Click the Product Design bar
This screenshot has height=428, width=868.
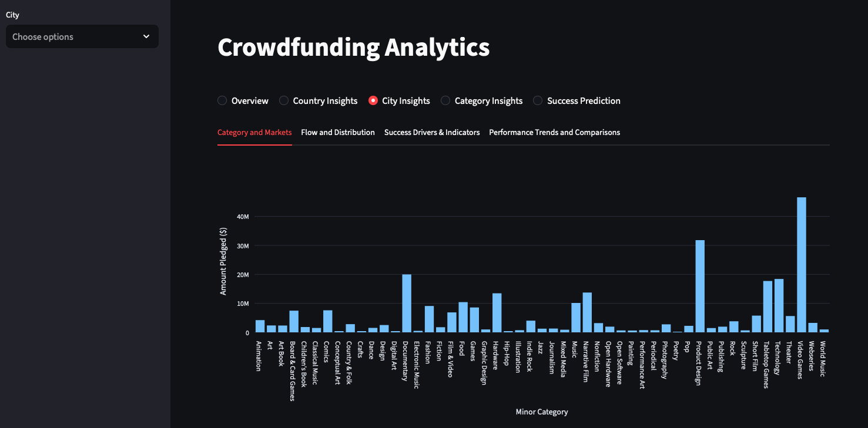pyautogui.click(x=700, y=286)
